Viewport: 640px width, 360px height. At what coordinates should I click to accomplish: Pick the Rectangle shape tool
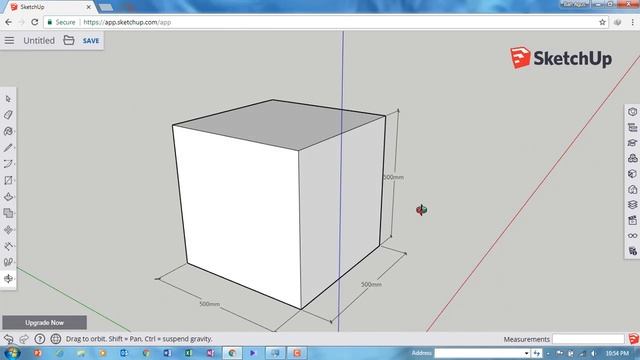pos(8,180)
